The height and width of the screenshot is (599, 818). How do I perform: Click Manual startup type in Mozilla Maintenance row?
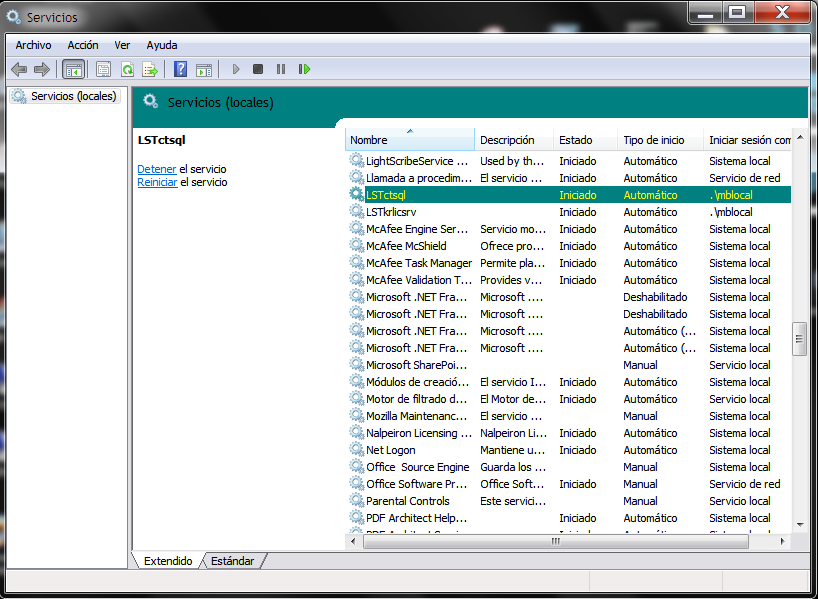tap(640, 415)
